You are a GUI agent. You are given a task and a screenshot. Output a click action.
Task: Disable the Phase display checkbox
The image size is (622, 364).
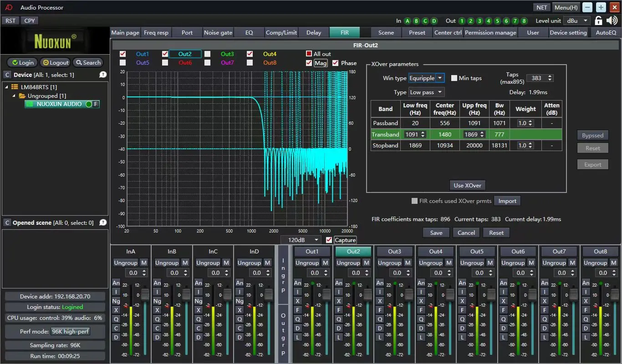pyautogui.click(x=336, y=63)
